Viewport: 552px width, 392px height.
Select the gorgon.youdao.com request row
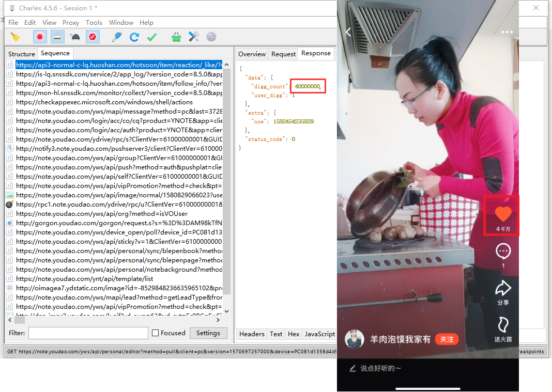(x=119, y=223)
